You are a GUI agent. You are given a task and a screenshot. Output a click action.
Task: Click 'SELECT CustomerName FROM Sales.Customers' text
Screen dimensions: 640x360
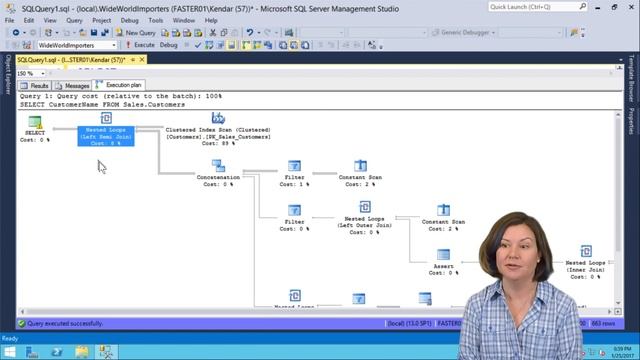102,105
